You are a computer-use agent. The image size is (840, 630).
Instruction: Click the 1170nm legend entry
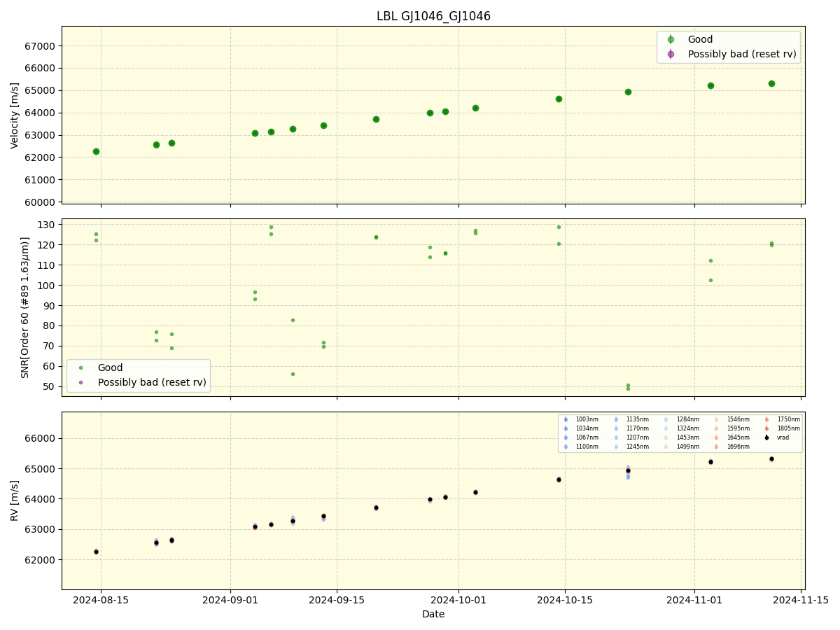(631, 428)
